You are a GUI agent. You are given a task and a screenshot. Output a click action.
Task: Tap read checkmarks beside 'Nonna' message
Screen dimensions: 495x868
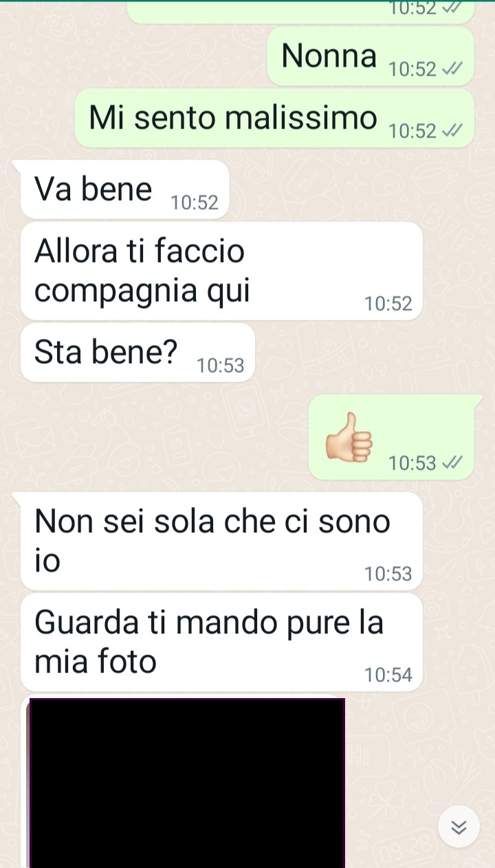452,69
